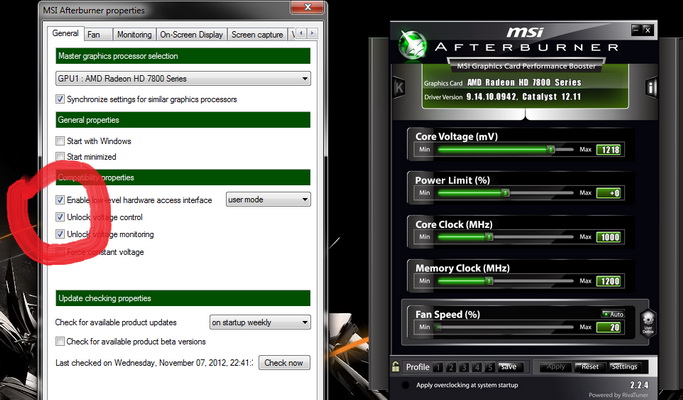
Task: Toggle Synchronize settings for similar graphics processors
Action: 60,99
